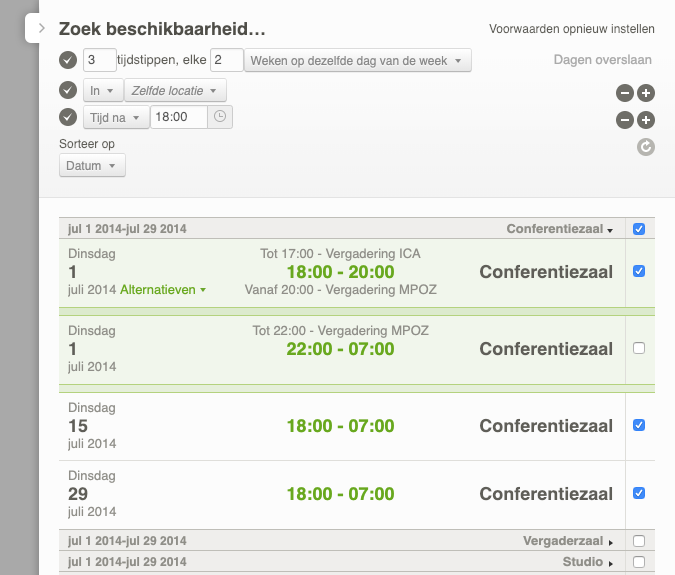
Task: Add a condition after the location row
Action: [x=646, y=93]
